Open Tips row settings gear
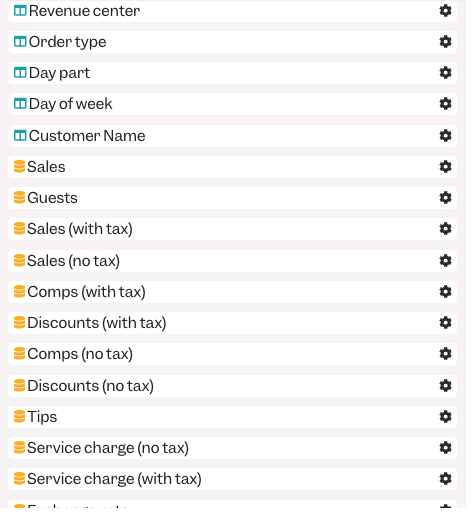Image resolution: width=471 pixels, height=516 pixels. pos(445,417)
